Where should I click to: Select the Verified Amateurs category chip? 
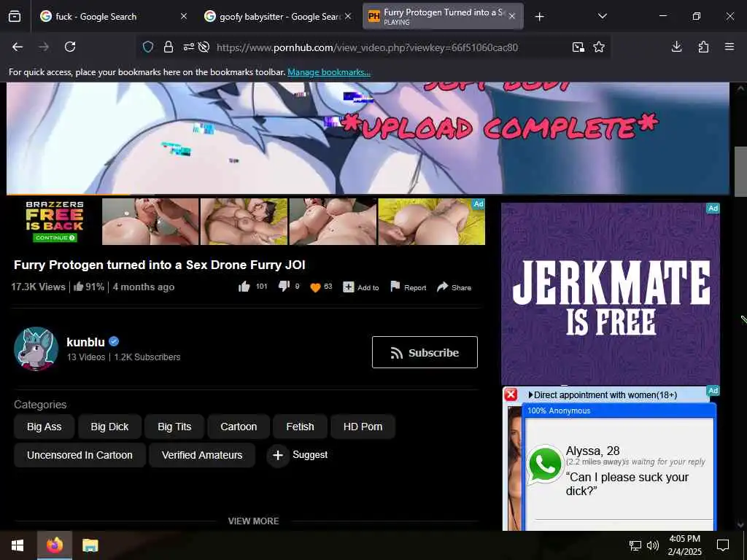pyautogui.click(x=202, y=455)
